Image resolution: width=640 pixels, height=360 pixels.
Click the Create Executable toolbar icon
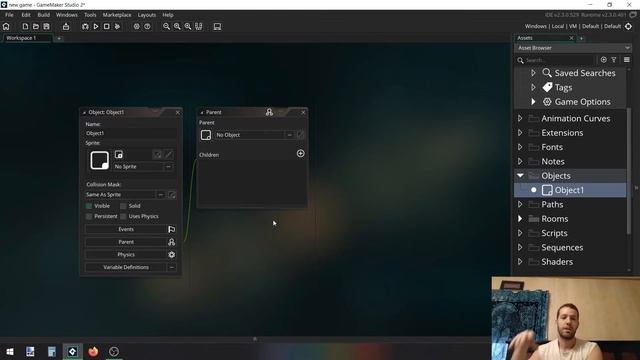pyautogui.click(x=66, y=27)
